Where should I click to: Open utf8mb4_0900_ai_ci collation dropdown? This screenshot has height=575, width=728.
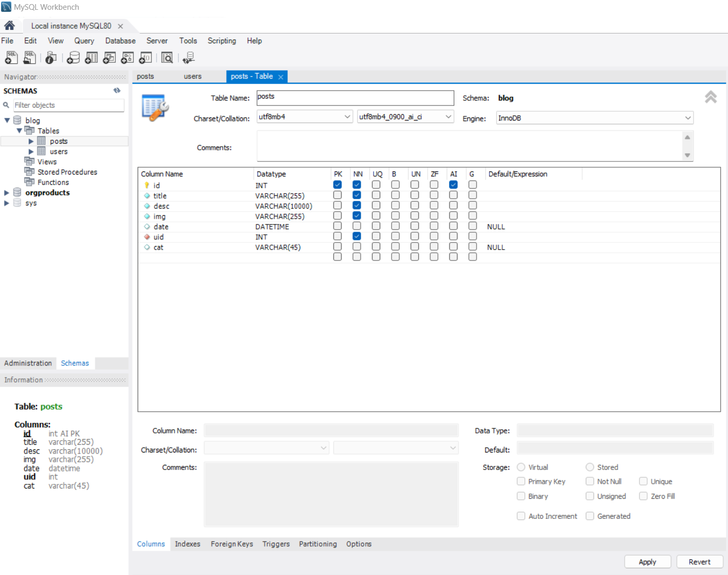[x=405, y=117]
